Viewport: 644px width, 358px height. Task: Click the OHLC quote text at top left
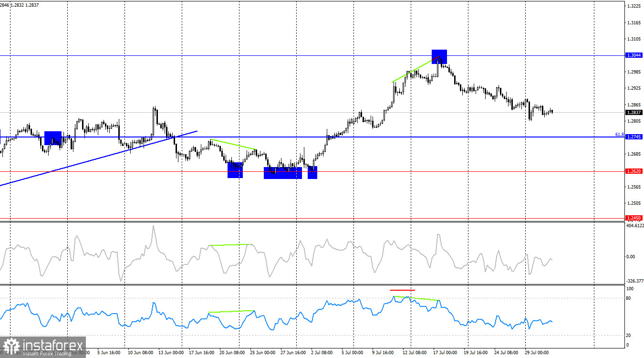20,5
